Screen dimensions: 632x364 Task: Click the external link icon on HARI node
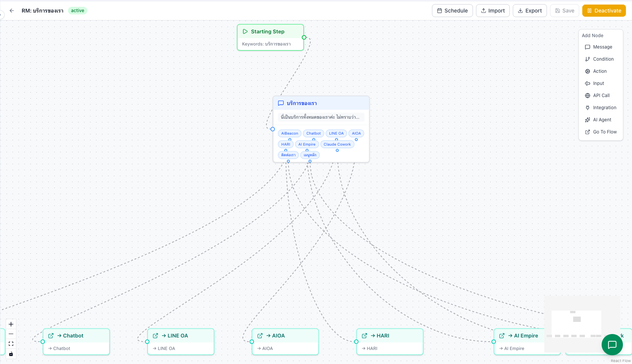pos(364,335)
